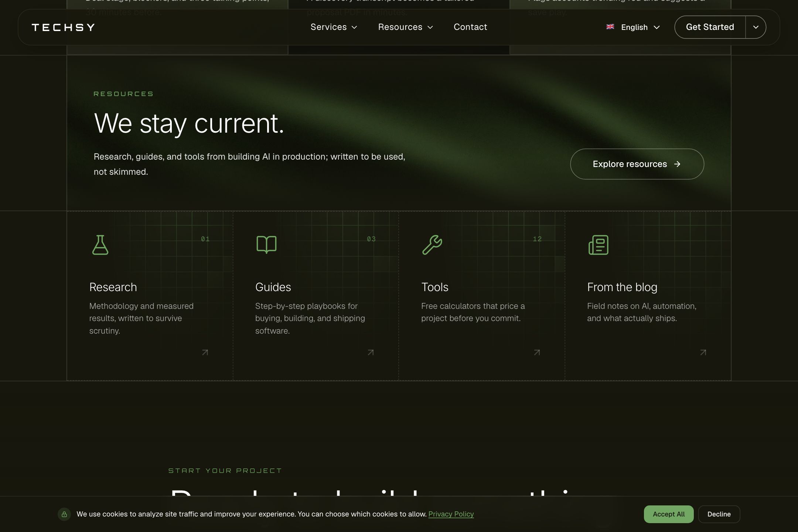Screen dimensions: 798x532
Task: Click the Guides card number 03
Action: 371,239
